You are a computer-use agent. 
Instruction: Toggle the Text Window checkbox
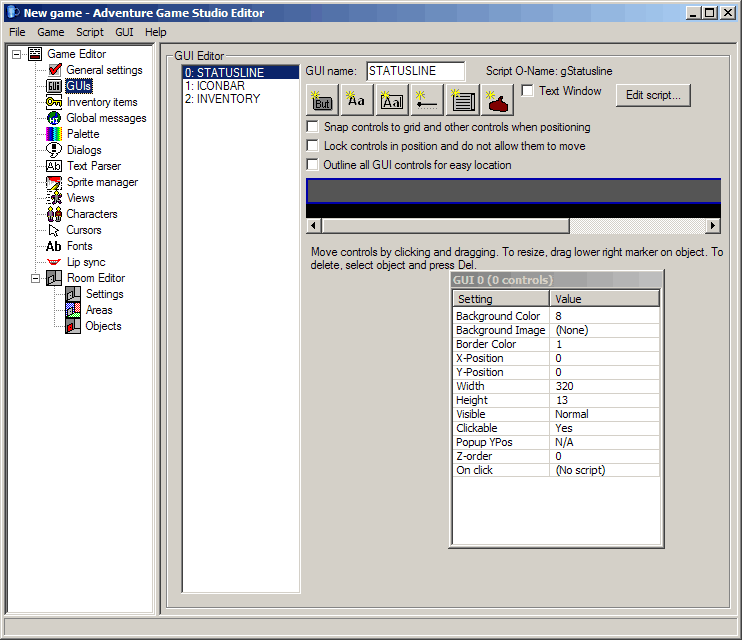[527, 90]
